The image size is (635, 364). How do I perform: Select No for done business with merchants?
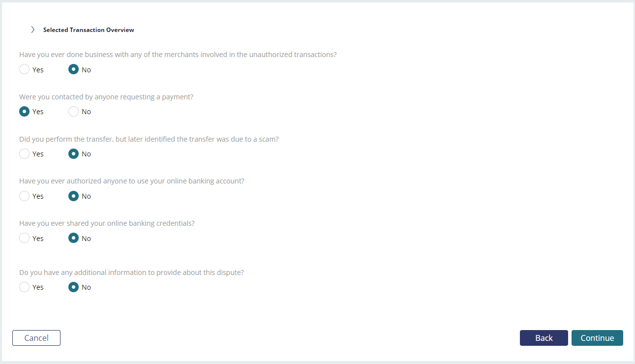pyautogui.click(x=73, y=69)
